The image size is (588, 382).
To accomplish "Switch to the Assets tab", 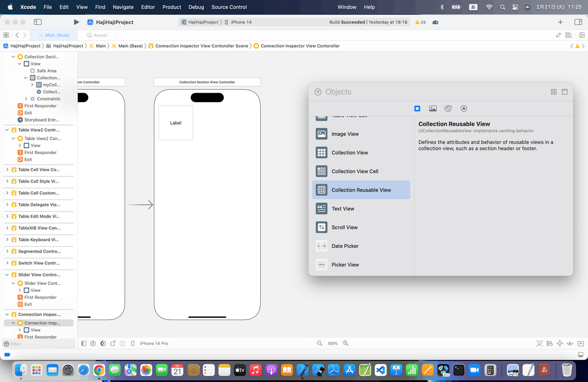I will pyautogui.click(x=97, y=35).
